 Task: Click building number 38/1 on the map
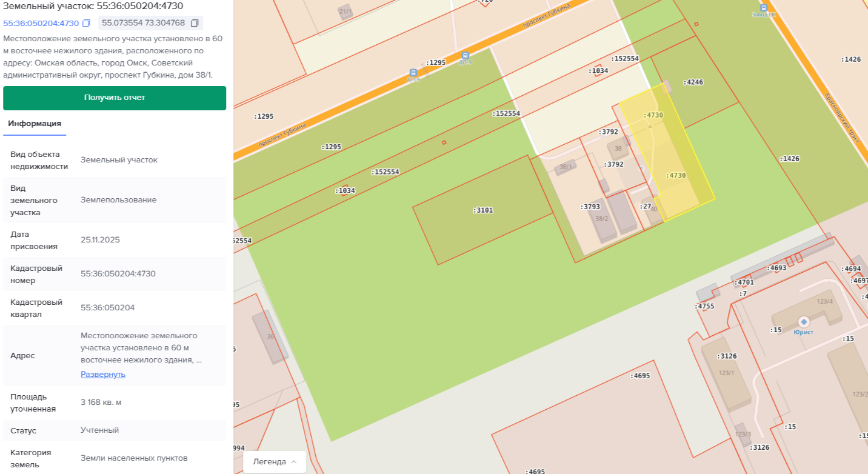(x=566, y=167)
